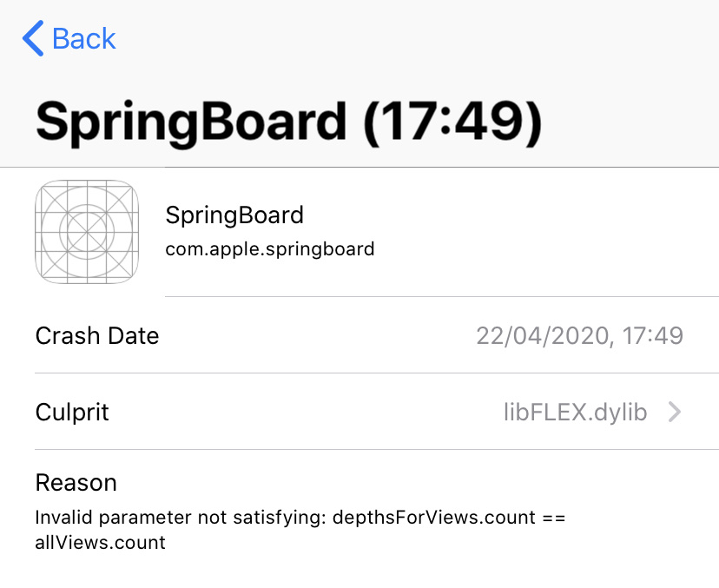Tap the crash timestamp 22/04/2020, 17:49

click(581, 336)
